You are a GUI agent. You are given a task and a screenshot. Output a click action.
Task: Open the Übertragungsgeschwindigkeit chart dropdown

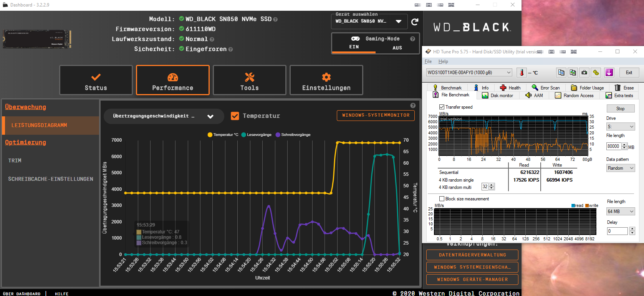[x=164, y=116]
